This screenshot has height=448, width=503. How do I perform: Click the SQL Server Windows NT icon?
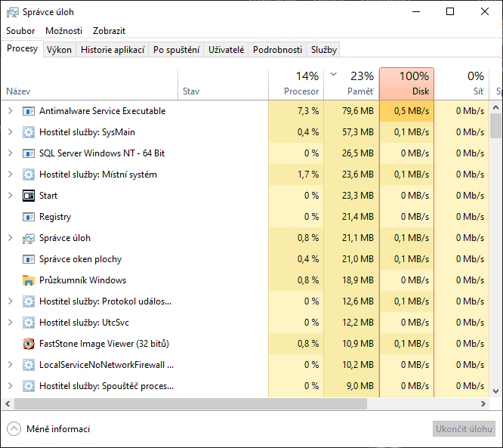tap(29, 153)
